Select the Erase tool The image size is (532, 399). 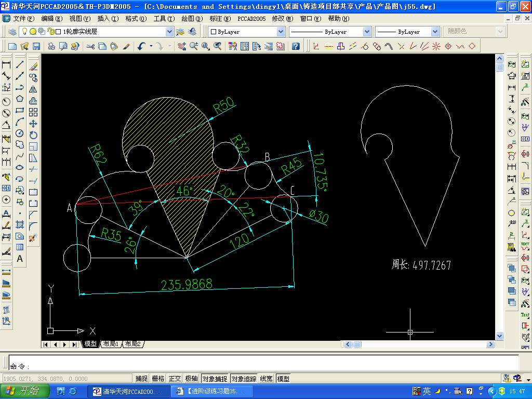click(x=33, y=66)
